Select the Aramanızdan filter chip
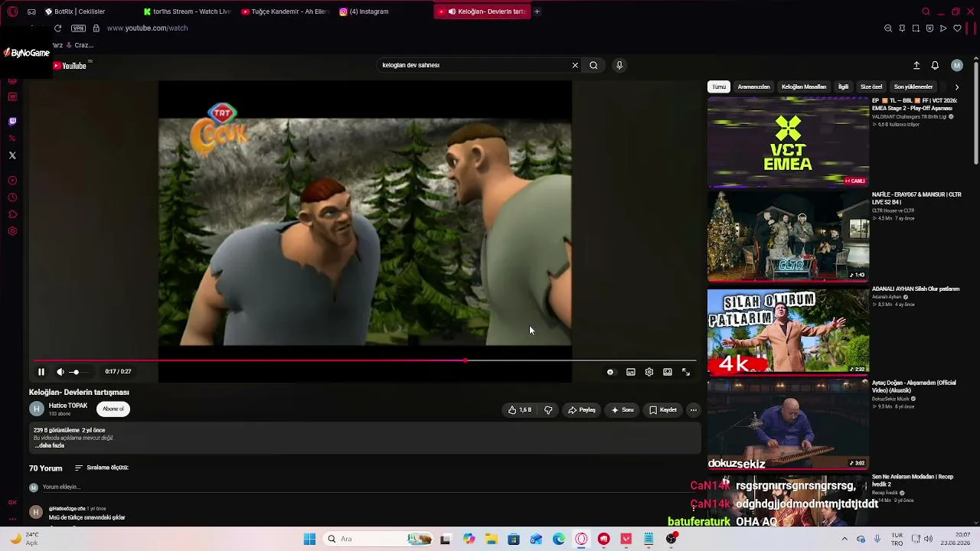Screen dimensions: 980x551 tap(753, 87)
